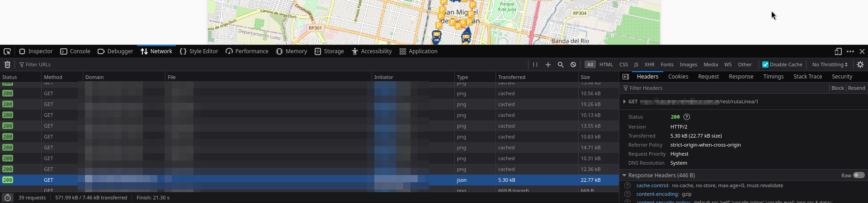Filter requests by XHR type

point(649,65)
